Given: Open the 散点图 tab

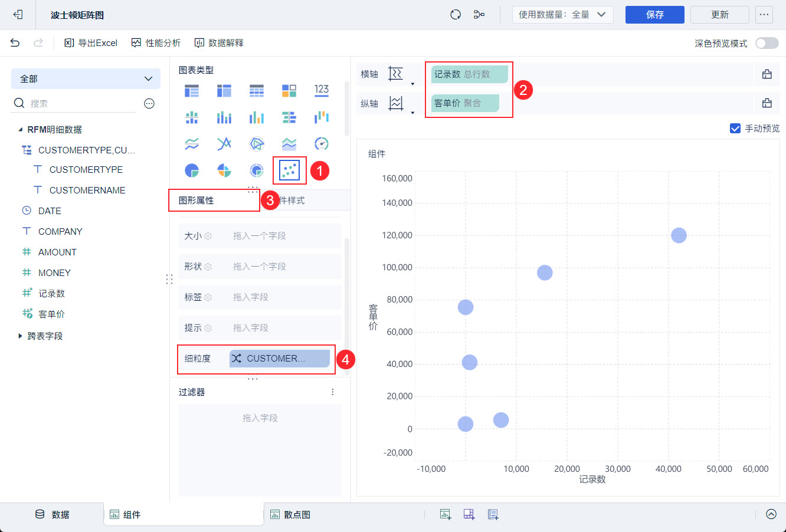Looking at the screenshot, I should tap(290, 514).
